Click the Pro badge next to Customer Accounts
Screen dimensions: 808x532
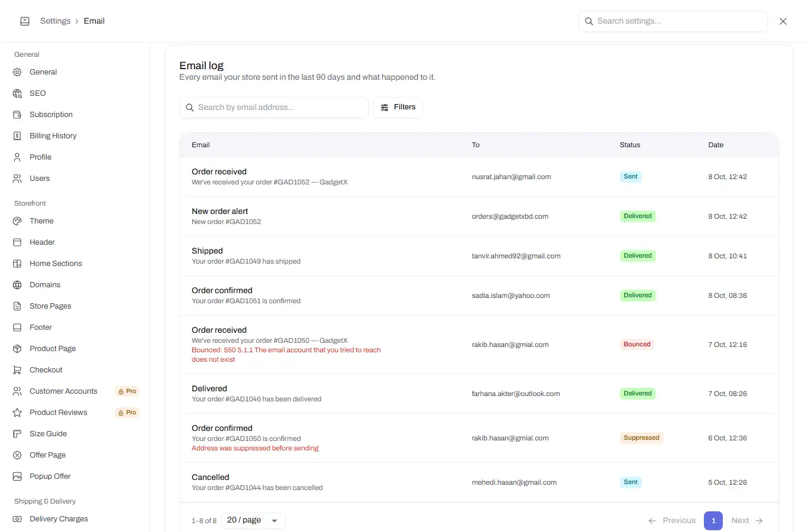point(127,391)
